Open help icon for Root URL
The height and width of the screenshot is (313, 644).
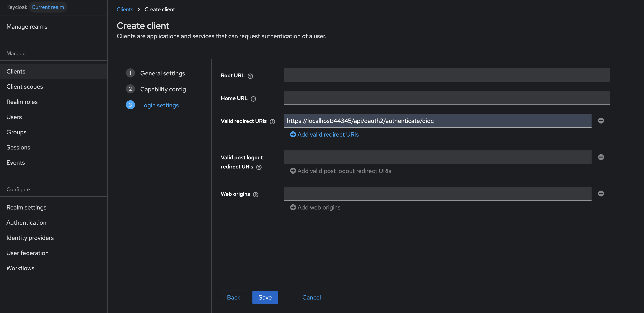pos(250,76)
